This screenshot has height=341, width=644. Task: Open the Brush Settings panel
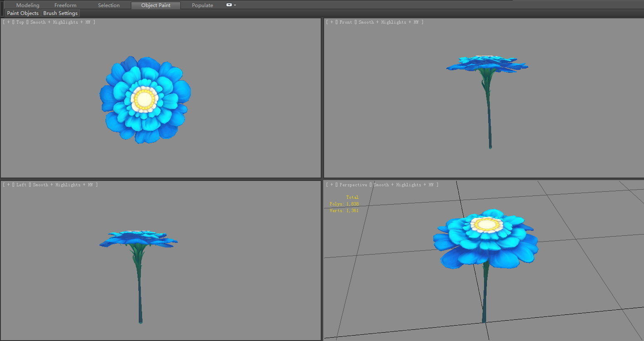click(x=60, y=13)
